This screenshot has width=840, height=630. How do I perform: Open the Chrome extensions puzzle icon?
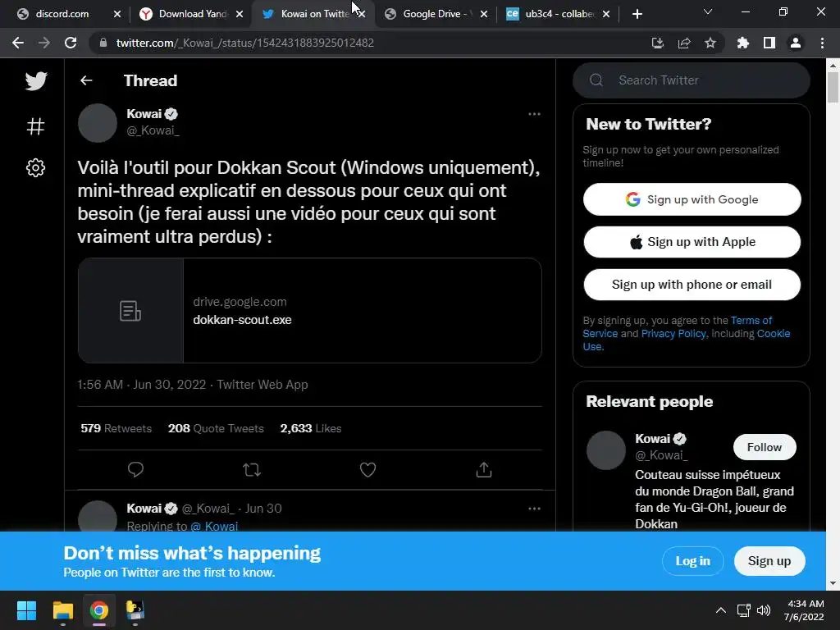click(x=742, y=43)
